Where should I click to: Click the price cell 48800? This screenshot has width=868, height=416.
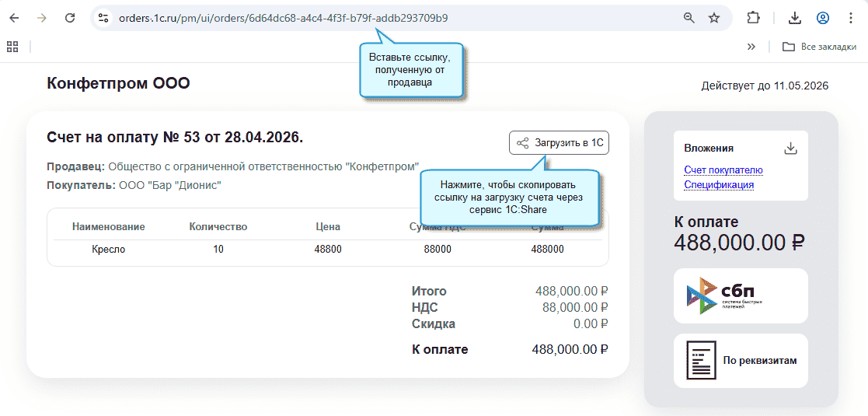point(328,250)
